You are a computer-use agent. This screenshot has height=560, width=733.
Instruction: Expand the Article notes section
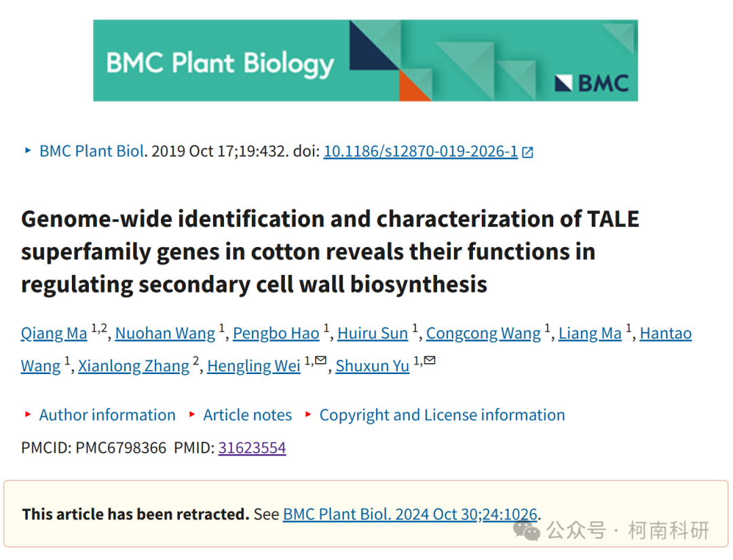pos(247,415)
